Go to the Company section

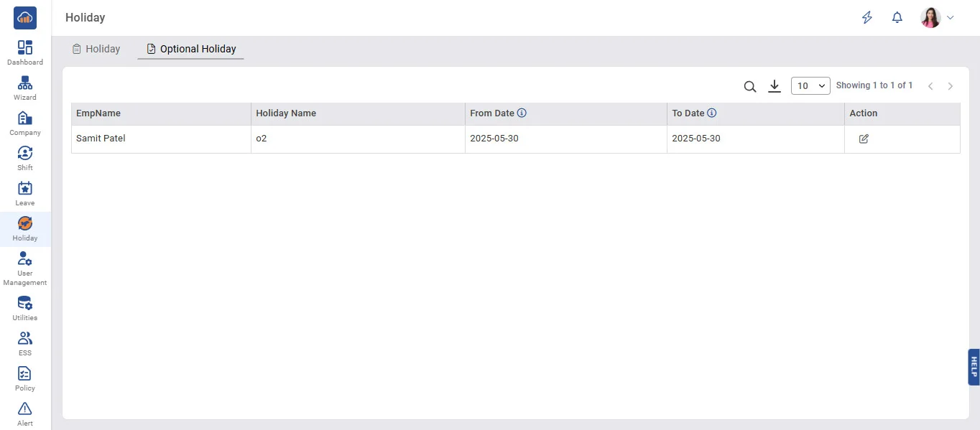[25, 123]
